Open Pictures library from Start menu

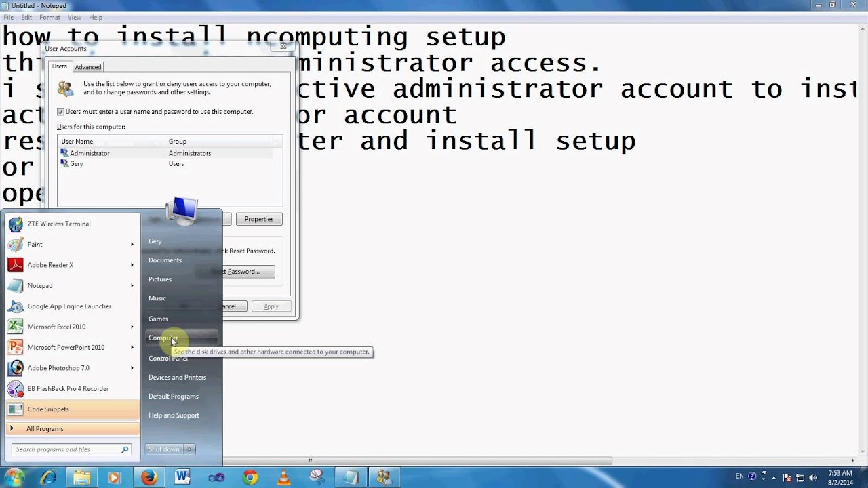160,279
